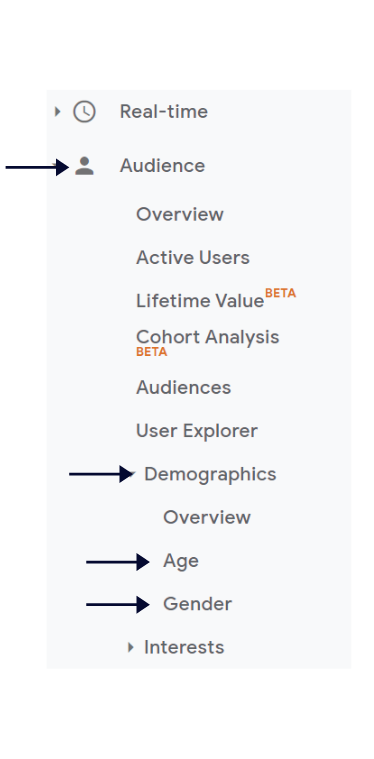Expand the Real-time section arrow
The image size is (374, 759).
click(x=58, y=112)
